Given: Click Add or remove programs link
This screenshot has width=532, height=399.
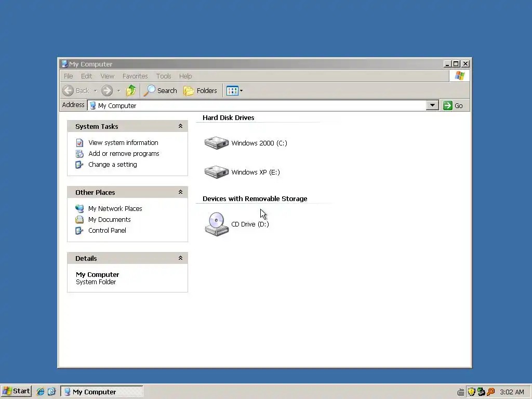Looking at the screenshot, I should [124, 154].
